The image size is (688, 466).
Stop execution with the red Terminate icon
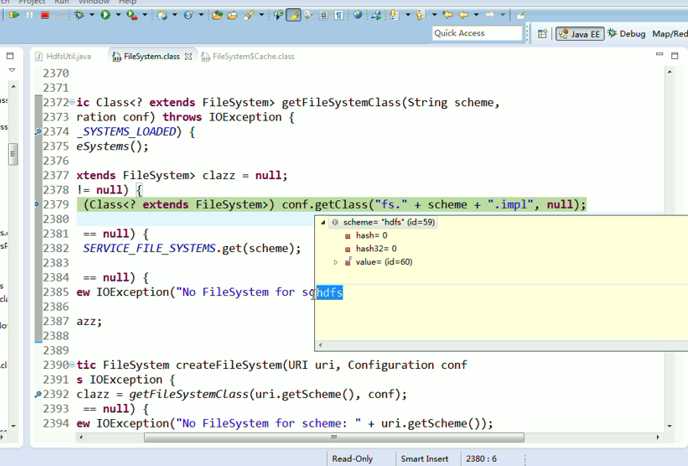point(44,15)
